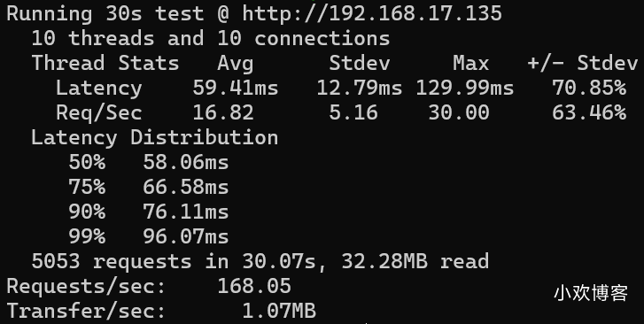Click the Req/Sec average value 16.82
Screen dimensions: 644x324
click(x=223, y=113)
